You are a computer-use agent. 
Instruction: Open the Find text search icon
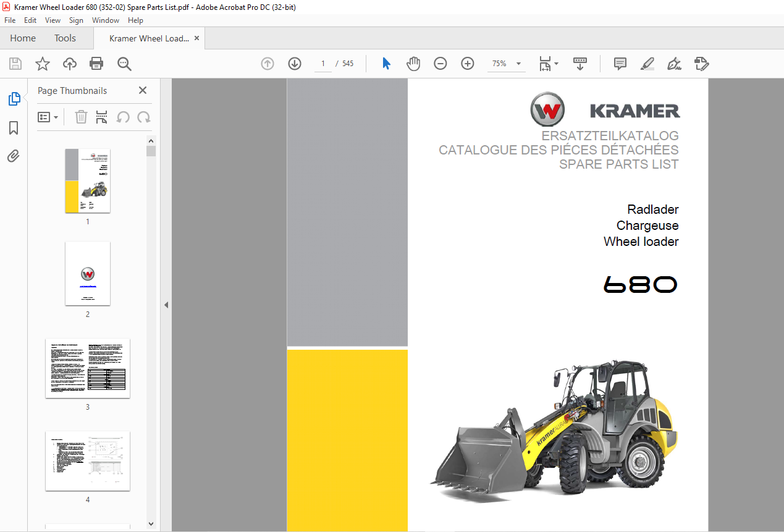click(x=125, y=64)
